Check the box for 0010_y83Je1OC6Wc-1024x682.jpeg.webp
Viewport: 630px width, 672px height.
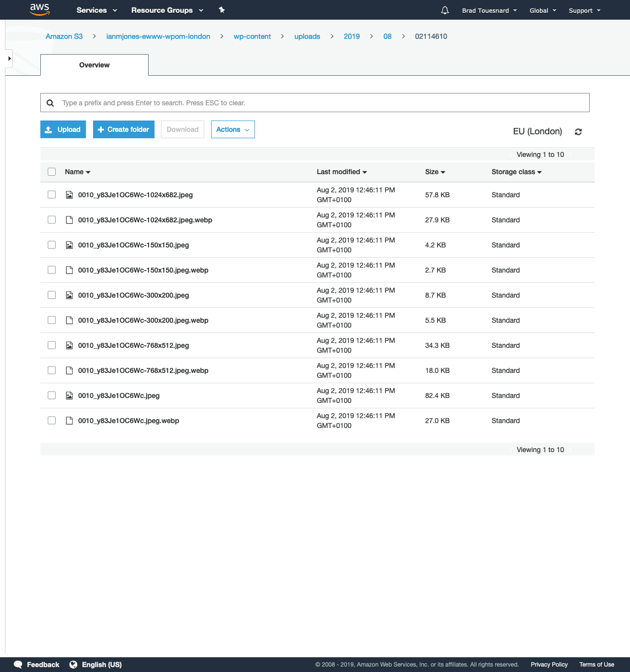[52, 220]
